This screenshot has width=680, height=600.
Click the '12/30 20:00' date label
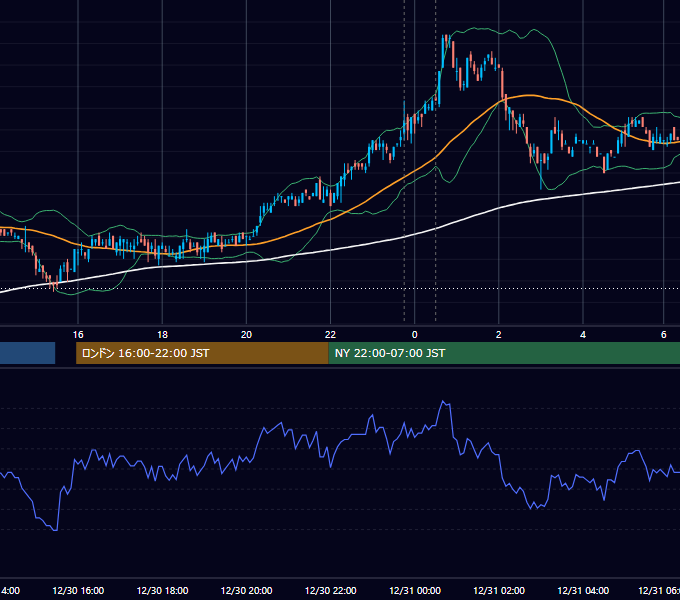tap(246, 590)
